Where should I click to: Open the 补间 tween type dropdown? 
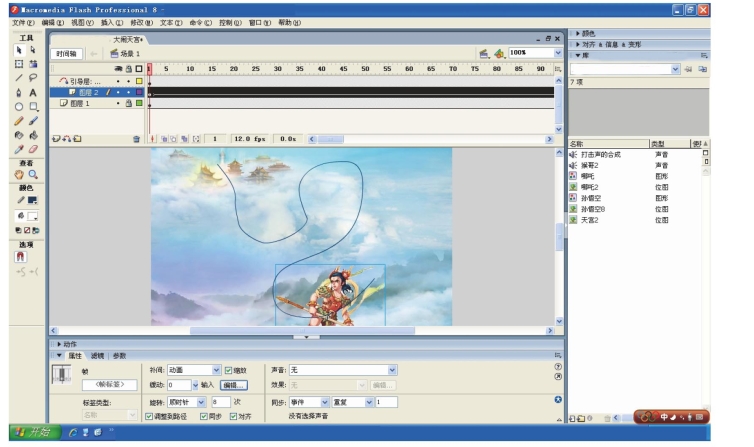click(x=216, y=370)
